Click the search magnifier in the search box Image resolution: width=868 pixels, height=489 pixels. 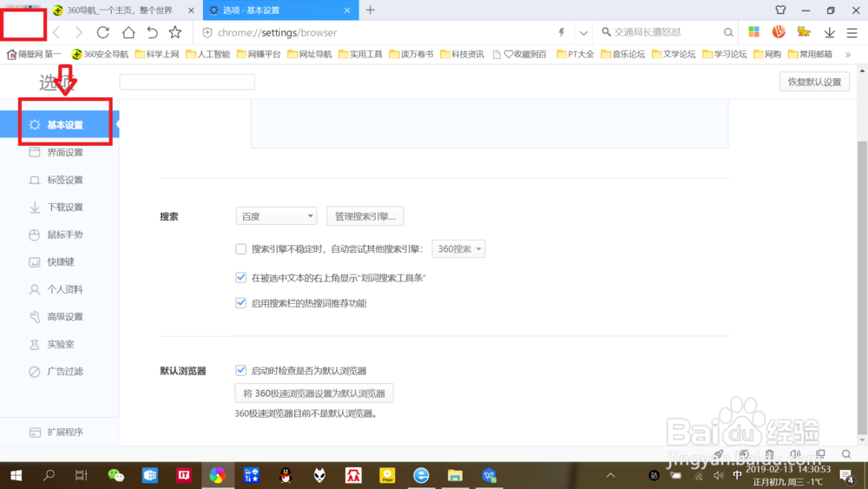728,33
